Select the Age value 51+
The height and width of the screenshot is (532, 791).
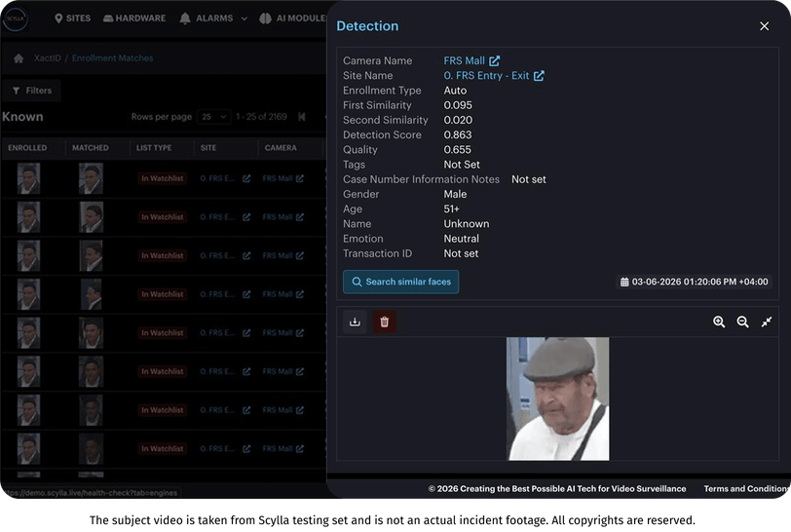click(x=451, y=209)
